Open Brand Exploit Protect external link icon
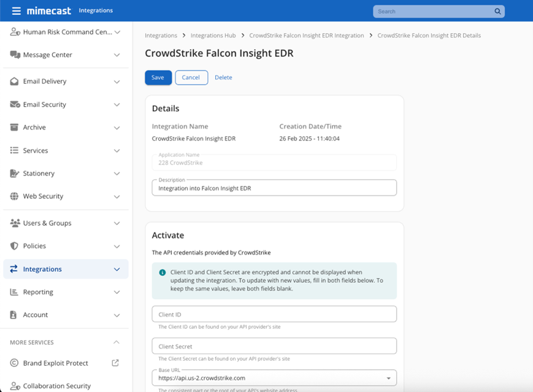The image size is (533, 392). [115, 363]
